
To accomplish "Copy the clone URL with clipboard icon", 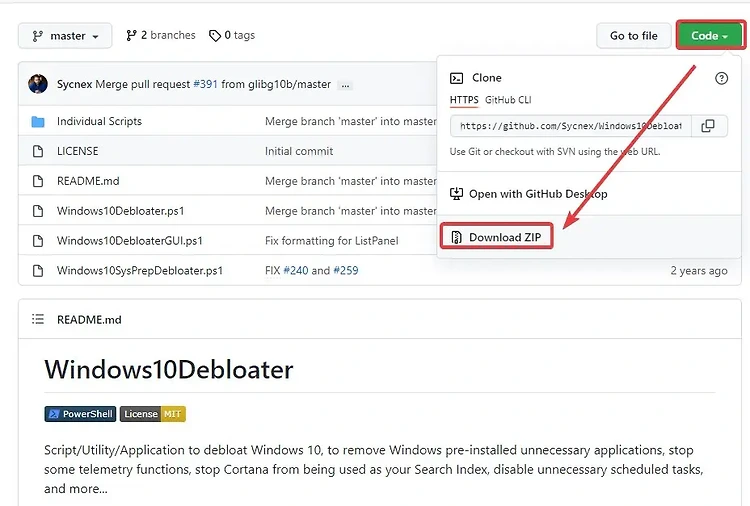I will tap(708, 126).
